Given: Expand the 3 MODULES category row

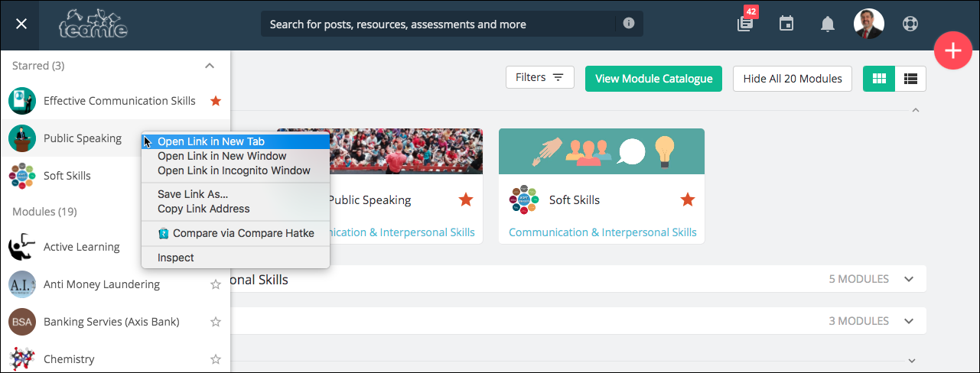Looking at the screenshot, I should coord(909,321).
